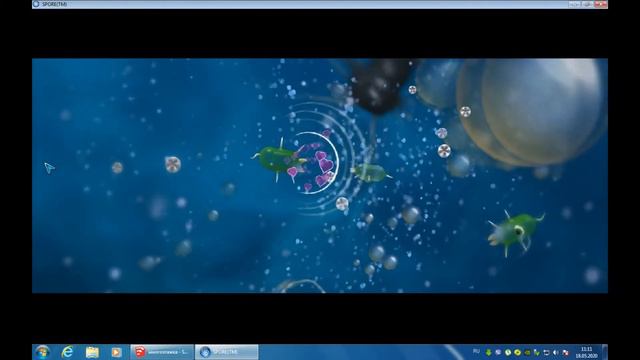Click the RU language indicator in the tray

tap(476, 351)
